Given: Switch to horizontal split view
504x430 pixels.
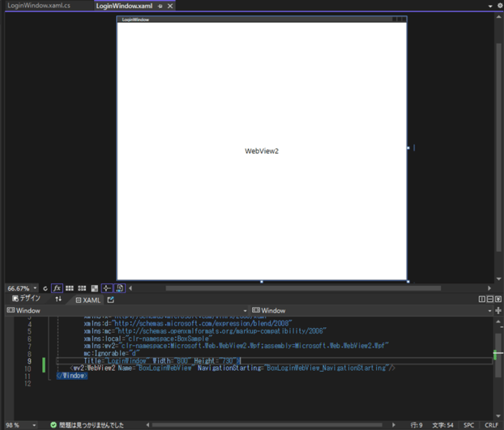Looking at the screenshot, I should coord(490,299).
